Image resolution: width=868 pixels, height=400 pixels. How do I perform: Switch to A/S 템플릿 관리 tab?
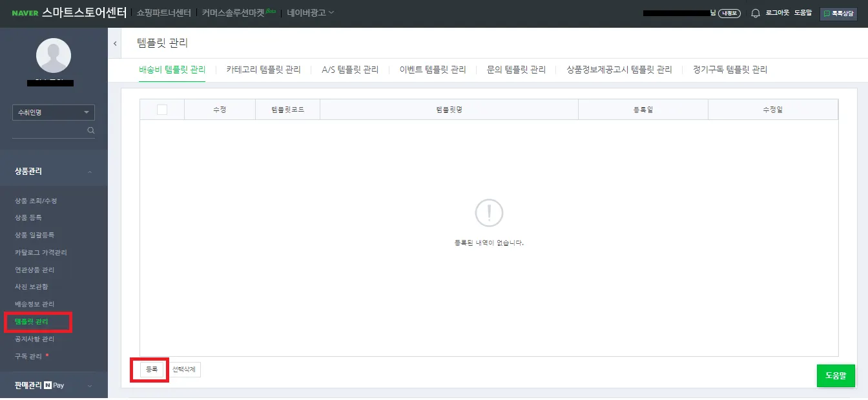coord(350,70)
